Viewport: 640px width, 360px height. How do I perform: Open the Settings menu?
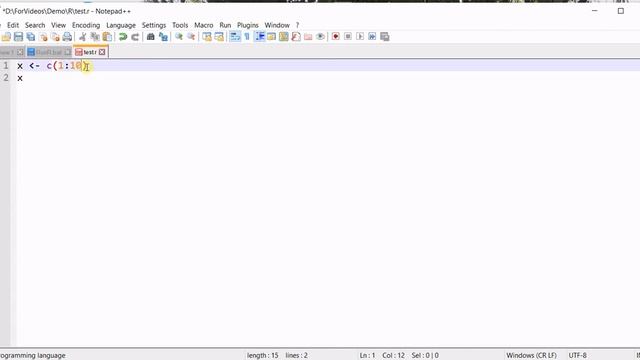coord(154,25)
